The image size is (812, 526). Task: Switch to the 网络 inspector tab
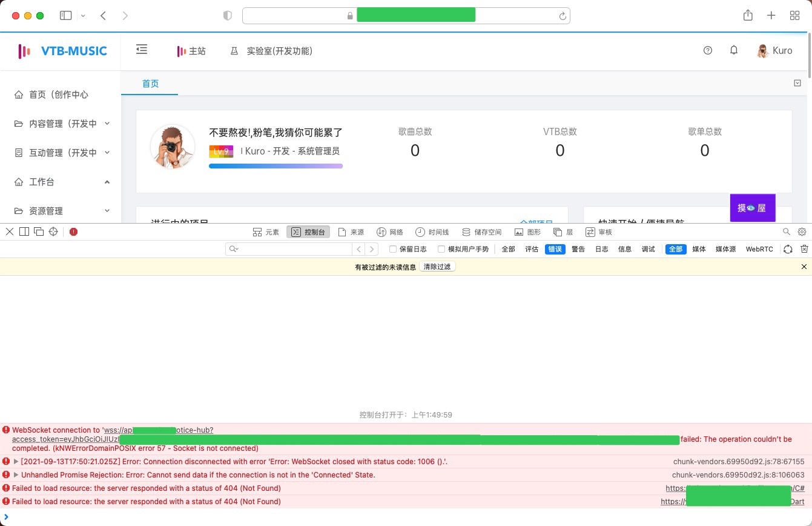pos(390,232)
